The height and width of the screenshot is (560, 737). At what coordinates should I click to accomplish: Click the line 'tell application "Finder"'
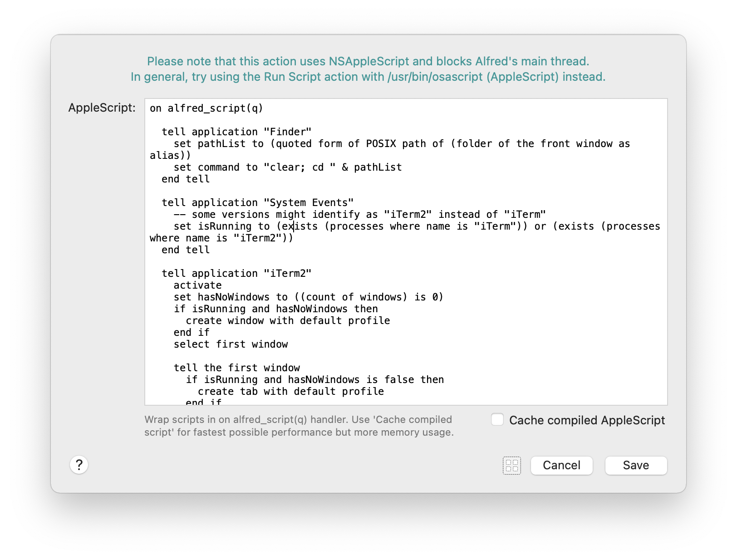pos(236,132)
